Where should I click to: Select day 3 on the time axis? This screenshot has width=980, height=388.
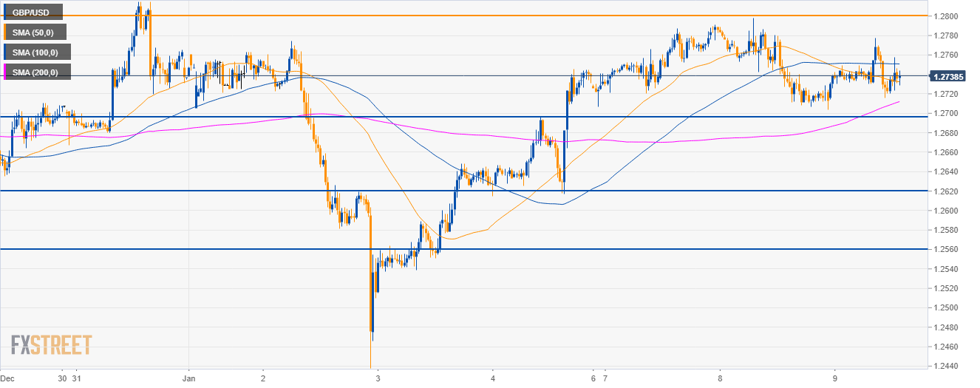point(378,377)
